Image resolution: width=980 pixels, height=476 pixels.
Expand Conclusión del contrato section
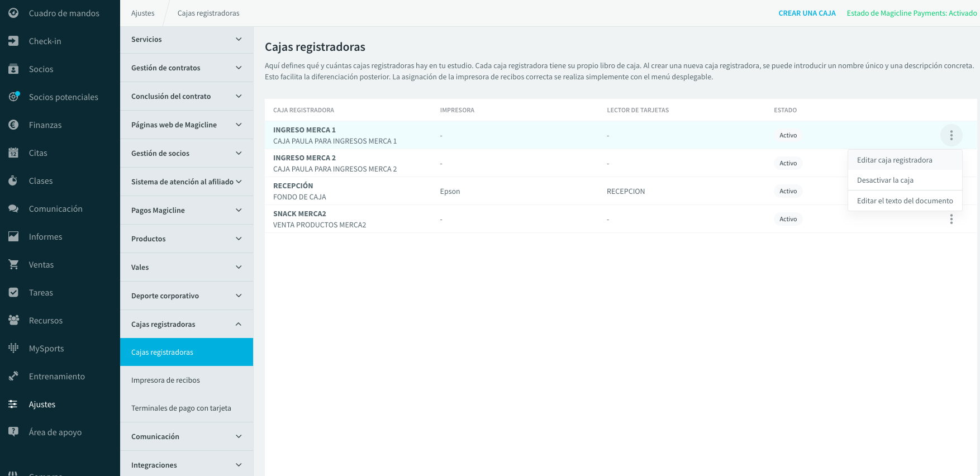[187, 96]
